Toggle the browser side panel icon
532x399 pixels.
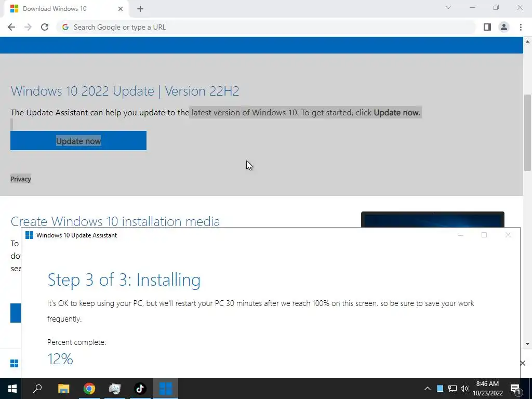(x=487, y=27)
